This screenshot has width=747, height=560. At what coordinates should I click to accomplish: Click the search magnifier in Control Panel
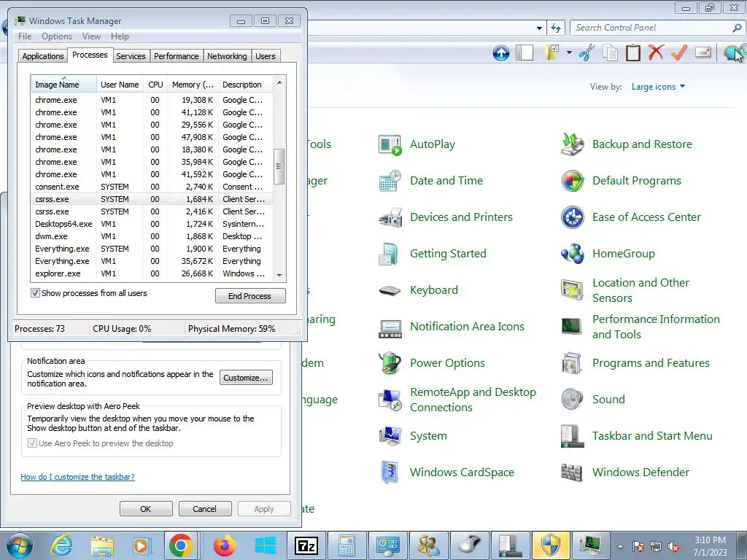[x=737, y=28]
